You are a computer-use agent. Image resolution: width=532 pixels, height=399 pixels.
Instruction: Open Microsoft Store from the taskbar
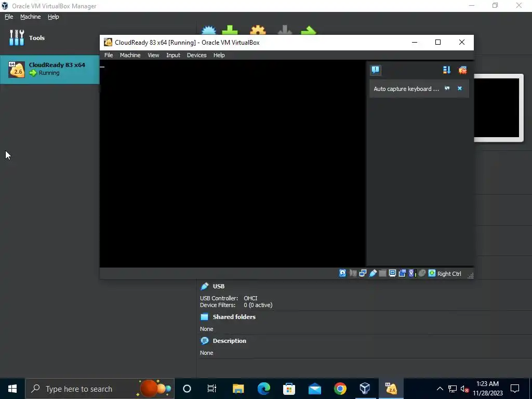pyautogui.click(x=289, y=389)
